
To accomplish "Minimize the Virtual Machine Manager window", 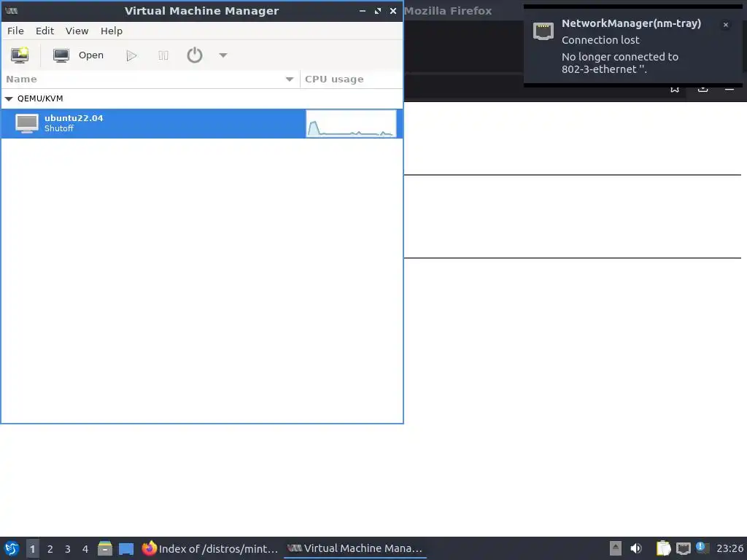I will pyautogui.click(x=363, y=11).
